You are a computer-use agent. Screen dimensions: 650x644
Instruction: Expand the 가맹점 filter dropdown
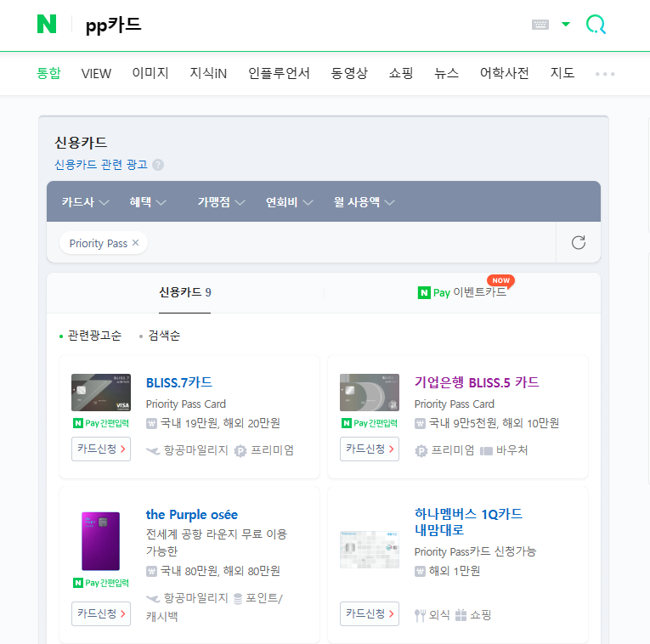(222, 202)
